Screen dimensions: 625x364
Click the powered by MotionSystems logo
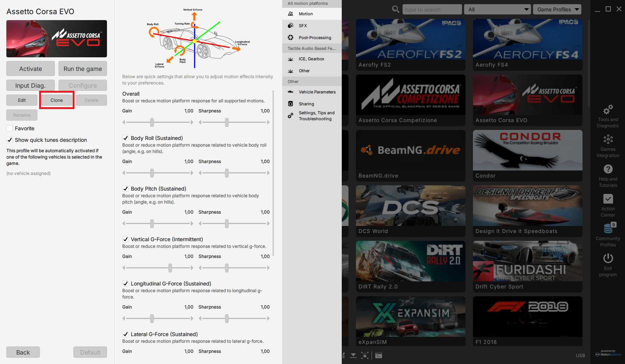click(x=608, y=353)
